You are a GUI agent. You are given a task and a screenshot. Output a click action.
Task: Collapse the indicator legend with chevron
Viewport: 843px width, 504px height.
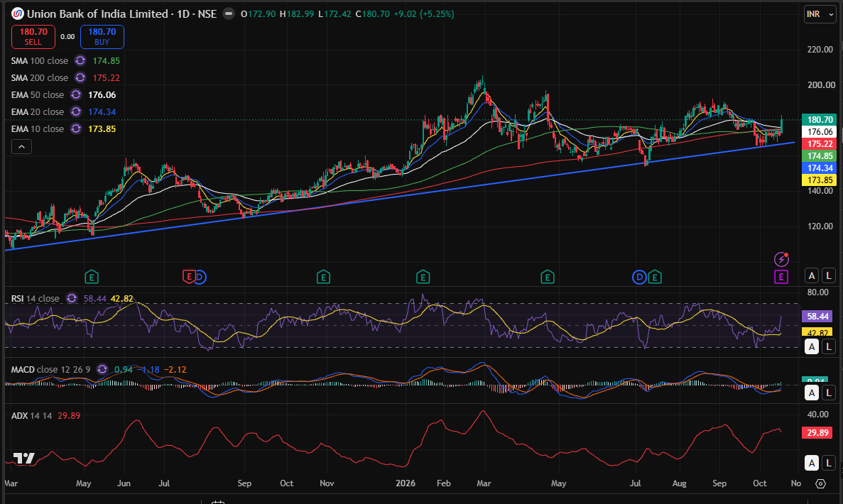coord(21,147)
